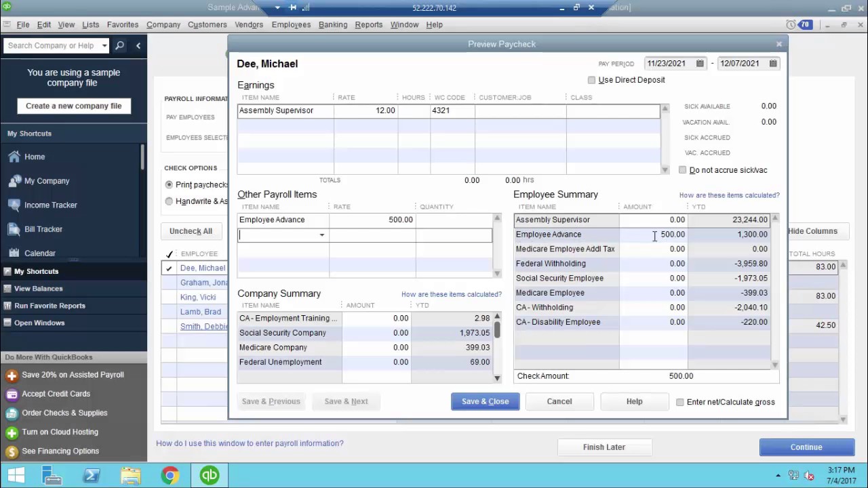Open Bill Tracker shortcut
Screen dimensions: 868x488
tap(43, 229)
